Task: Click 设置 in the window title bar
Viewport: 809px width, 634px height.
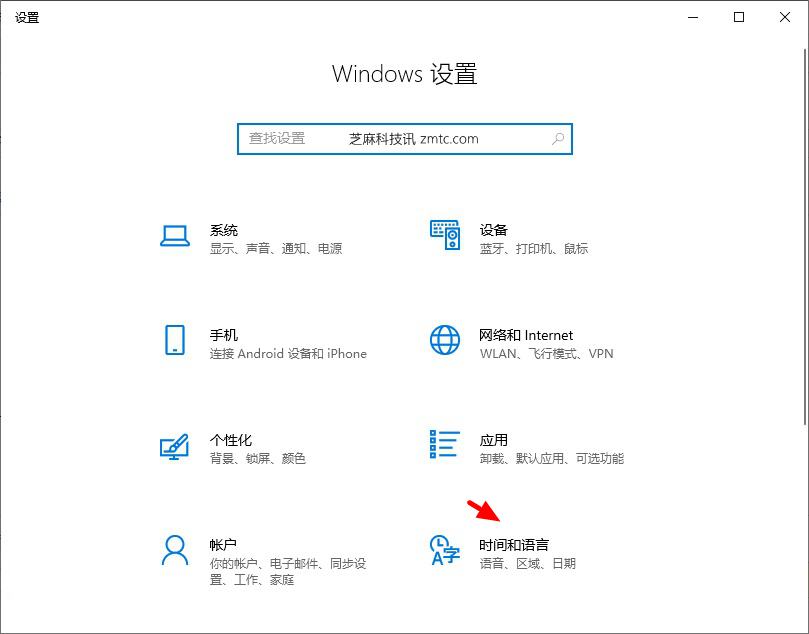Action: [x=27, y=17]
